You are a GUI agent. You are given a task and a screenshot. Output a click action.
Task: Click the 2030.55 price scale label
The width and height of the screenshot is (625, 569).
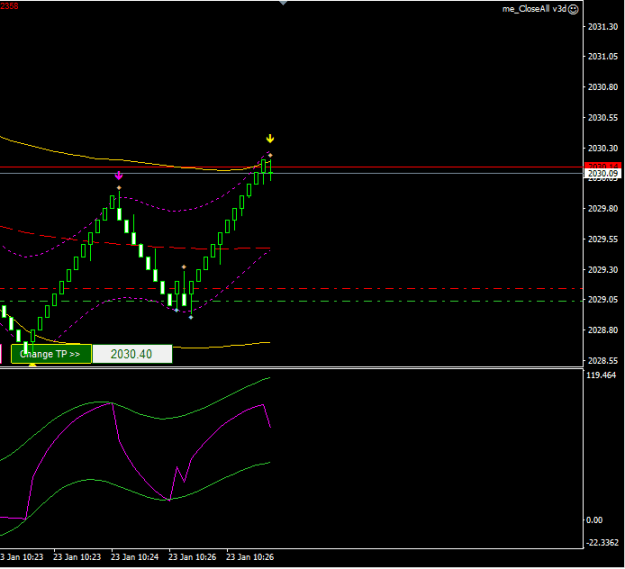[x=603, y=118]
